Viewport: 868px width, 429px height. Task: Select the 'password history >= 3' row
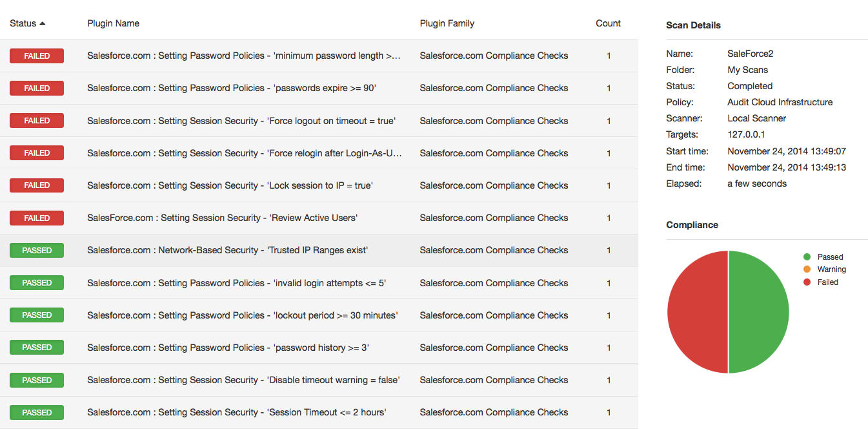(319, 348)
